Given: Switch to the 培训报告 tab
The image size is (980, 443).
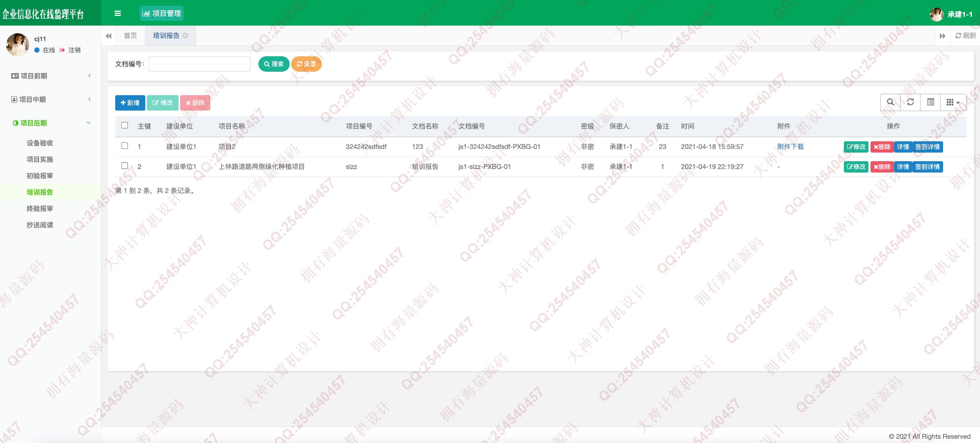Looking at the screenshot, I should point(166,36).
